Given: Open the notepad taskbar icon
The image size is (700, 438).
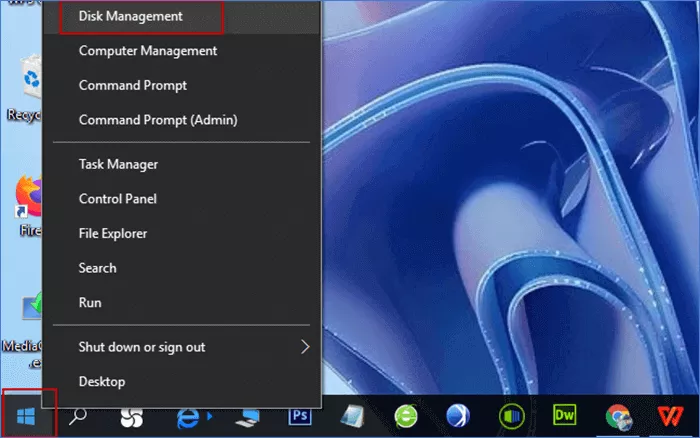Looking at the screenshot, I should pyautogui.click(x=353, y=417).
